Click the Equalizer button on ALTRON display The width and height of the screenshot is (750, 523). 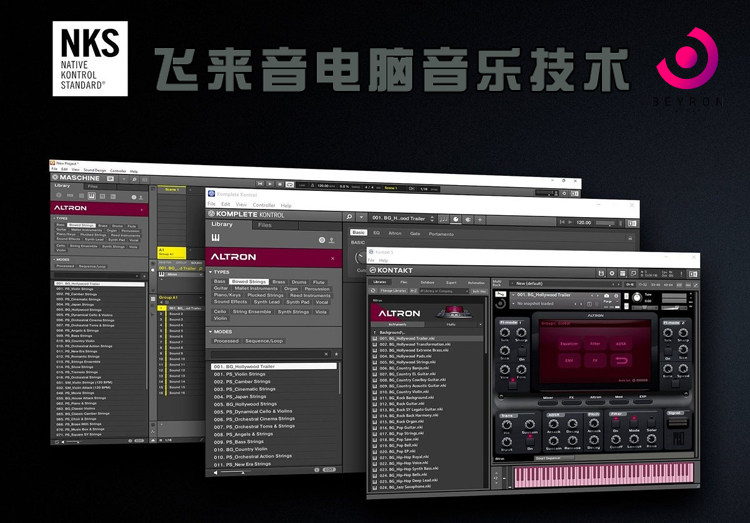(x=569, y=344)
